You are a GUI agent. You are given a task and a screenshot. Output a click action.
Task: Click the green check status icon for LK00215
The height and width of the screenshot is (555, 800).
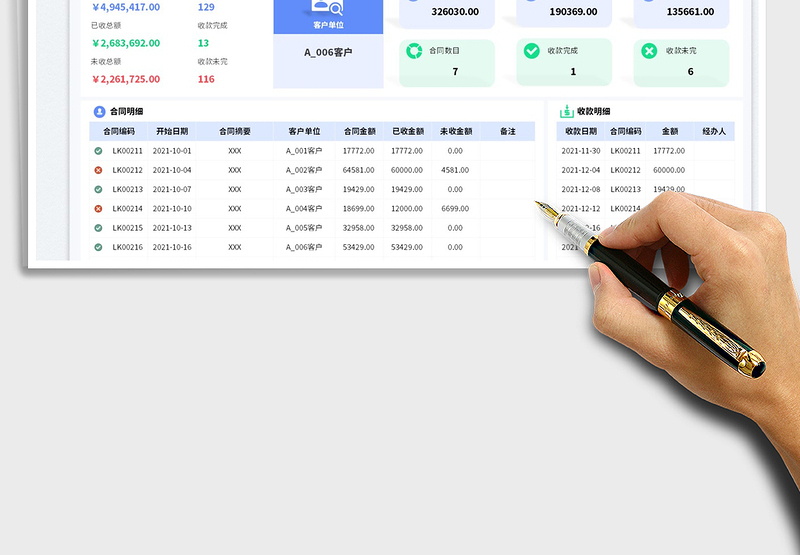[98, 228]
